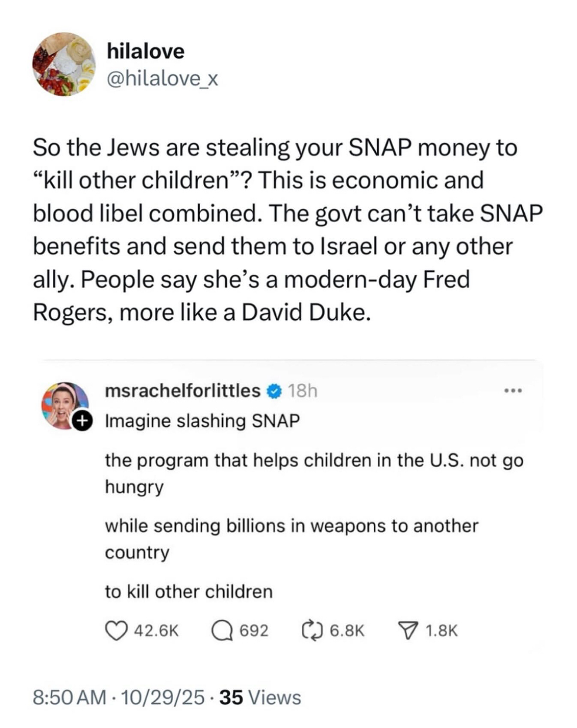
Task: View the 692 replies count
Action: [254, 631]
